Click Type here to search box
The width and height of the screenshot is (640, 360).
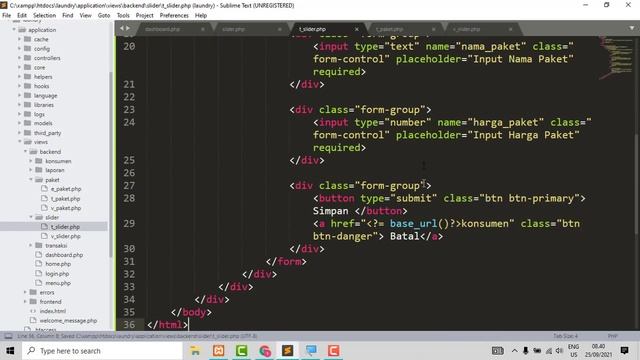[x=102, y=351]
